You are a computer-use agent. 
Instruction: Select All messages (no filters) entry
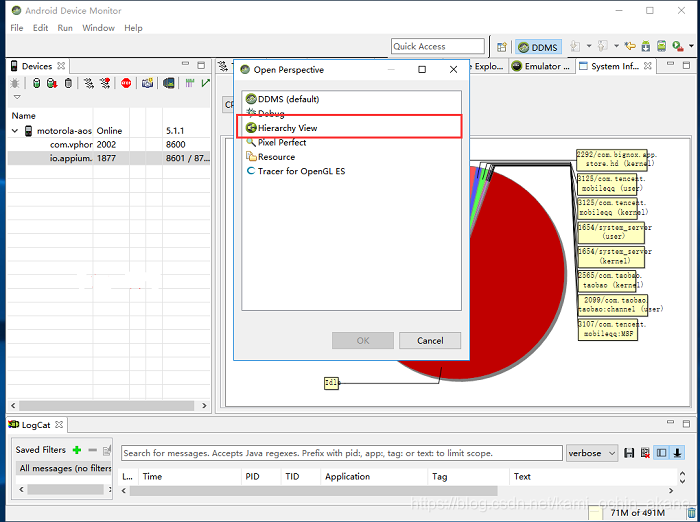coord(64,468)
